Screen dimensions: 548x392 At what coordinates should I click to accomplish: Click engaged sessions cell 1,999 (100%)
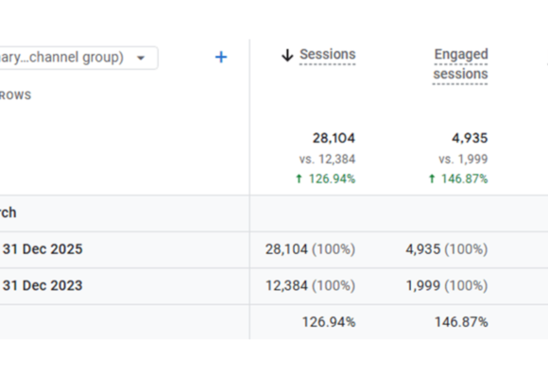pyautogui.click(x=447, y=286)
